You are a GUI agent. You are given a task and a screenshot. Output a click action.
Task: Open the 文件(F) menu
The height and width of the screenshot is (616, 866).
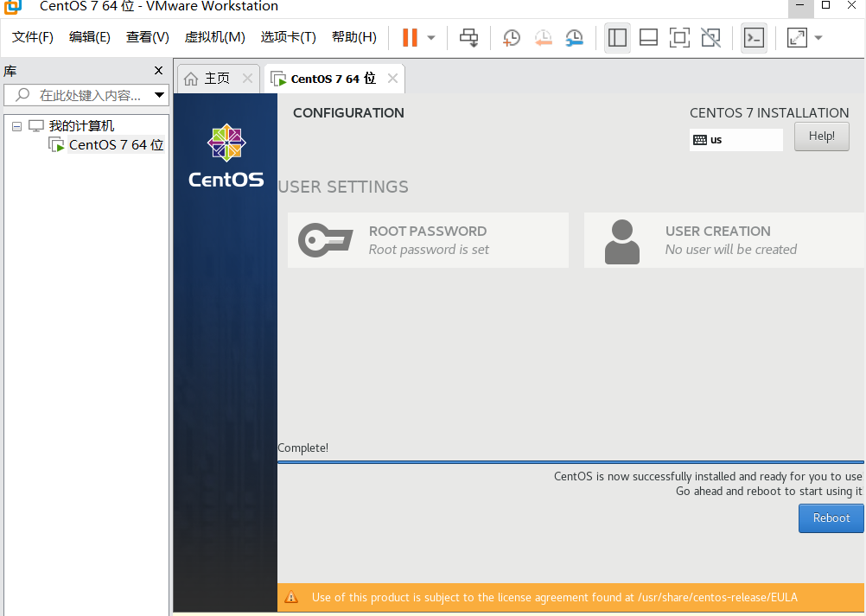(33, 37)
